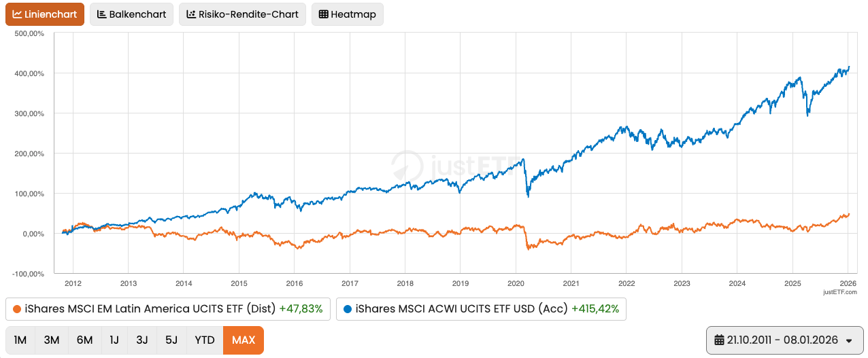Select the 1M time range

(20, 340)
